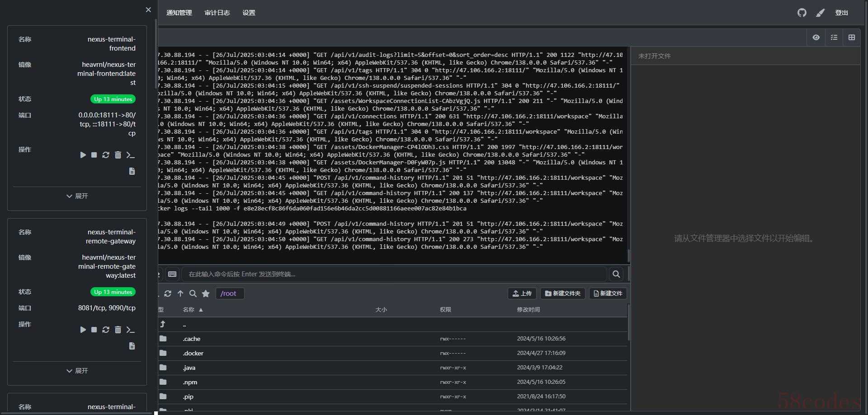Start the nexus-terminal-frontend container
This screenshot has height=415, width=868.
click(x=83, y=155)
